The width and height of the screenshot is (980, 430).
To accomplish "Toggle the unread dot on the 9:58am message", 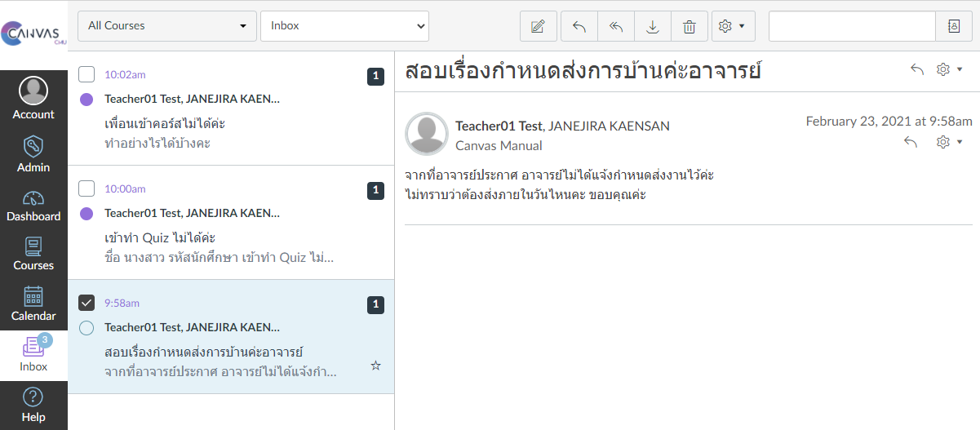I will [86, 328].
